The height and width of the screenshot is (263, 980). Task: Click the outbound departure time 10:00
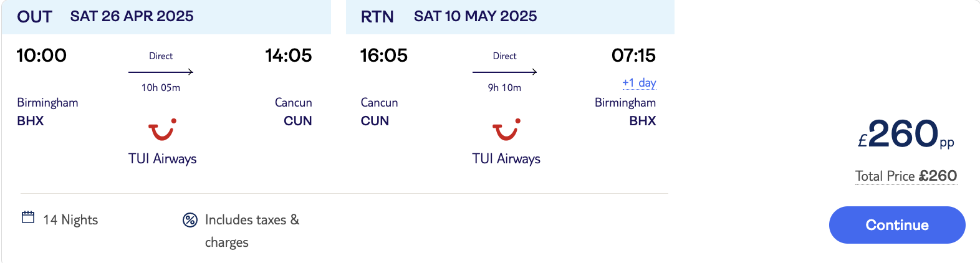(42, 55)
